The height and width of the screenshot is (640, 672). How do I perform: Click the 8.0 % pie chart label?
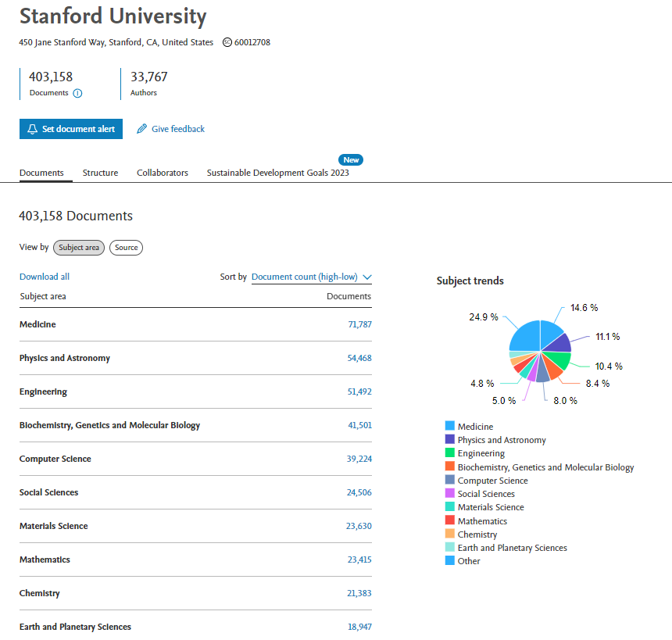[x=565, y=401]
